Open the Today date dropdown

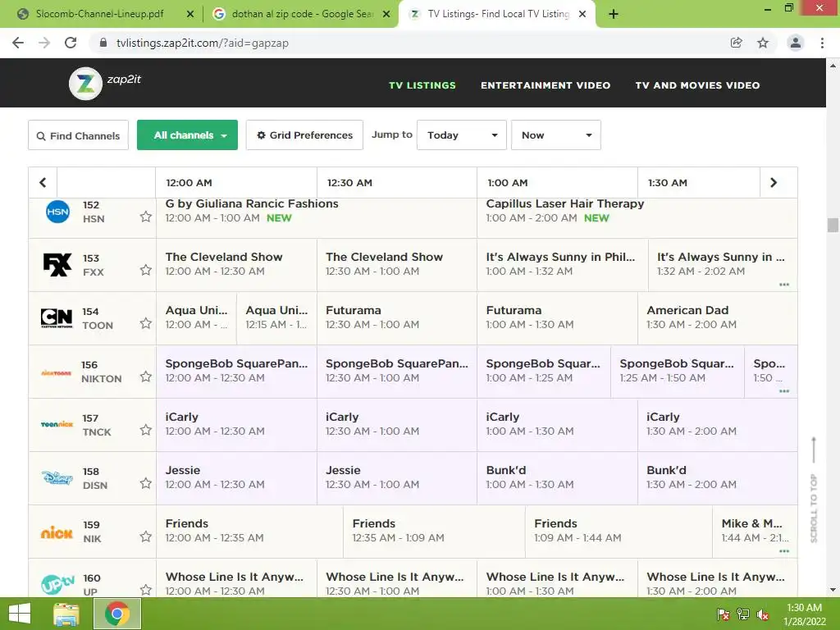click(461, 135)
